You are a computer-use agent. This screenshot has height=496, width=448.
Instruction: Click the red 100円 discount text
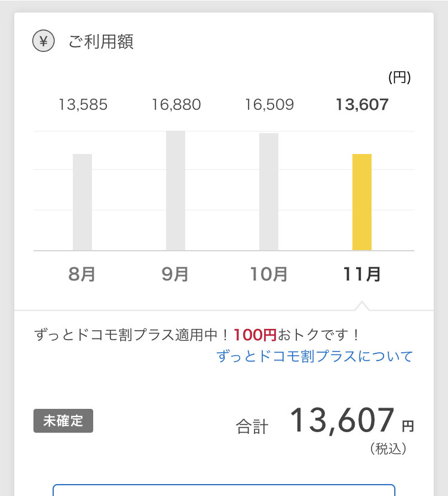point(255,335)
